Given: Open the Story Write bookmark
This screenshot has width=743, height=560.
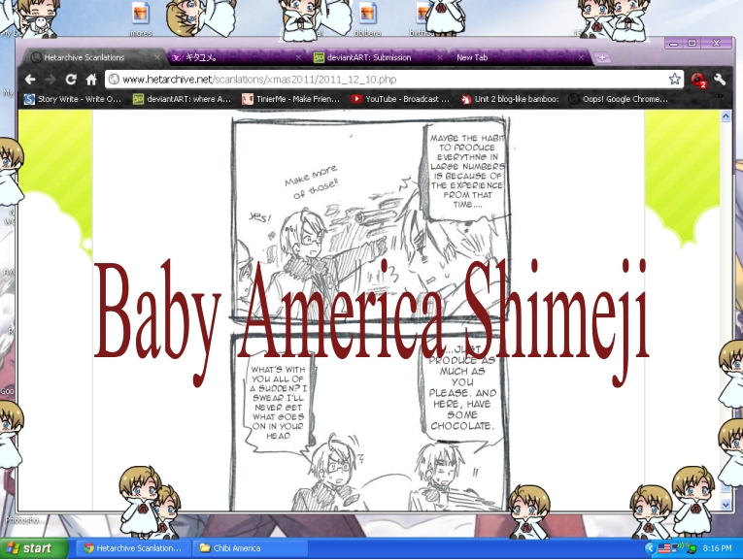Looking at the screenshot, I should click(73, 99).
